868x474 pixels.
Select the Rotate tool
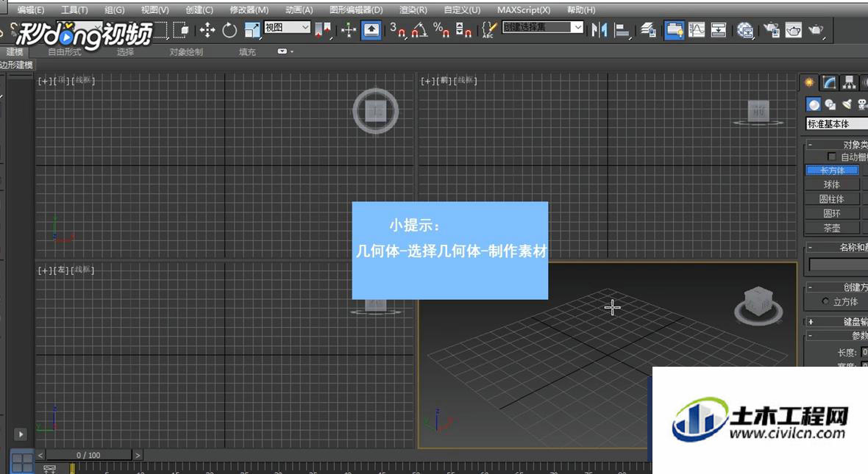[230, 30]
